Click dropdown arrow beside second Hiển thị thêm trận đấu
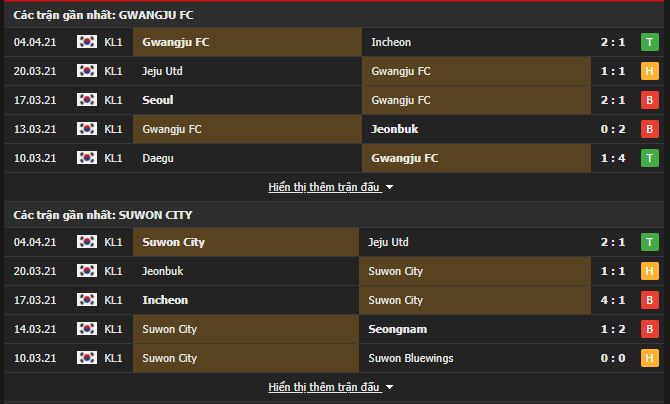Viewport: 670px width, 404px height. click(x=389, y=387)
